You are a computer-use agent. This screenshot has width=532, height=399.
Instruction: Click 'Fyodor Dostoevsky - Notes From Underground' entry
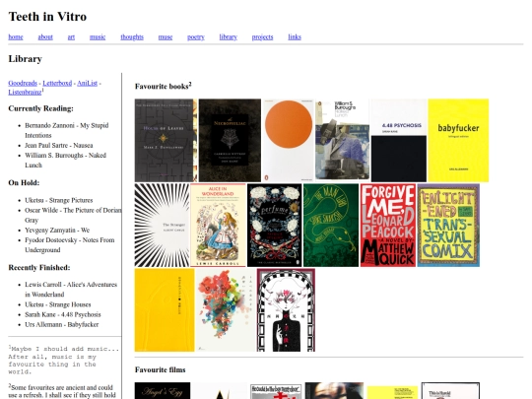tap(70, 245)
